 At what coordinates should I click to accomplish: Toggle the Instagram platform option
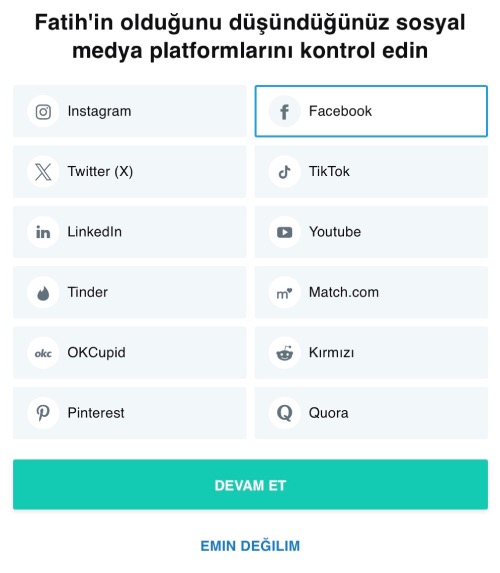click(x=130, y=111)
